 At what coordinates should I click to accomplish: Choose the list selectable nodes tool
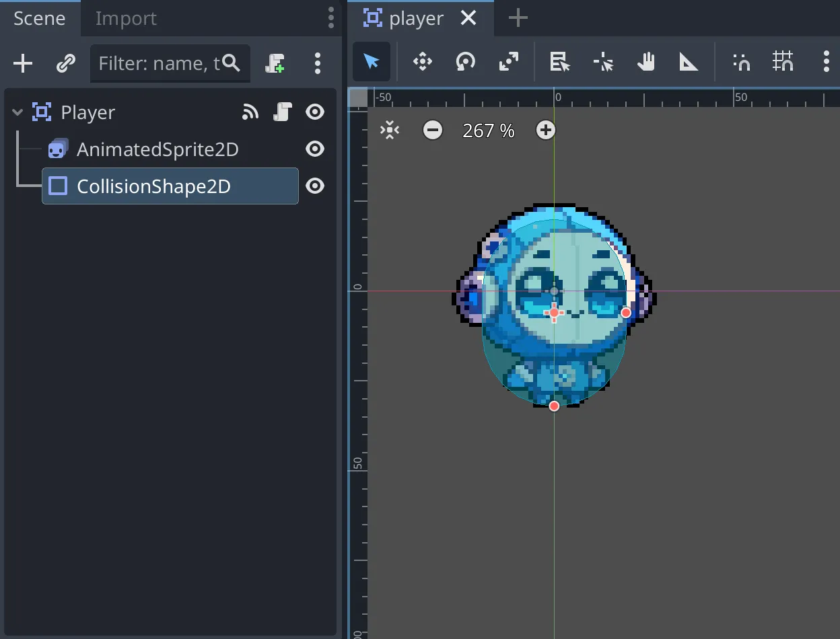559,63
